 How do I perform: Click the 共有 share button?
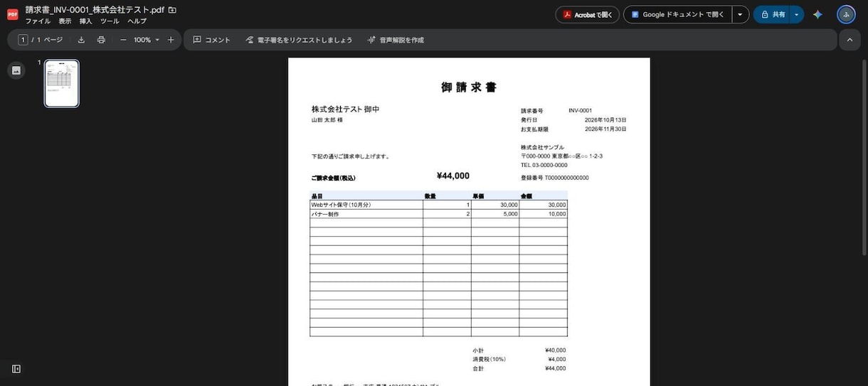click(x=771, y=14)
